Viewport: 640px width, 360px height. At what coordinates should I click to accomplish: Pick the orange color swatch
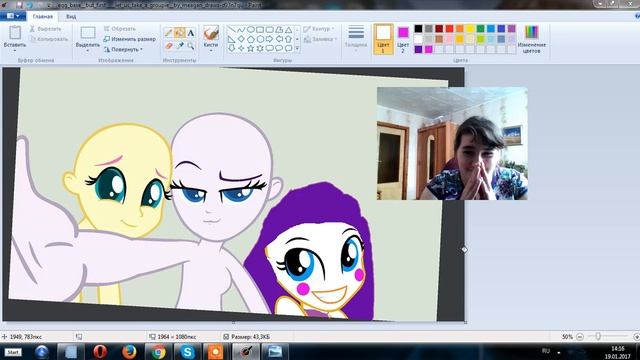(x=460, y=28)
